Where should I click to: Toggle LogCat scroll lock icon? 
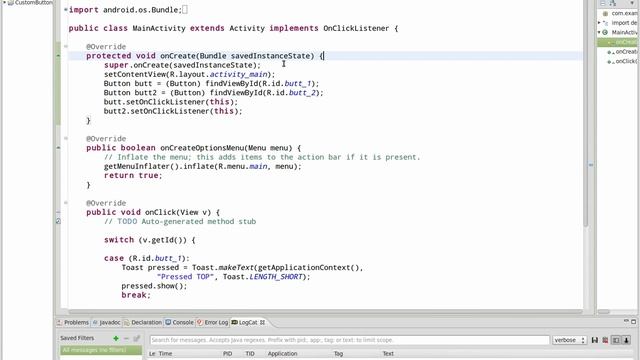click(x=626, y=340)
